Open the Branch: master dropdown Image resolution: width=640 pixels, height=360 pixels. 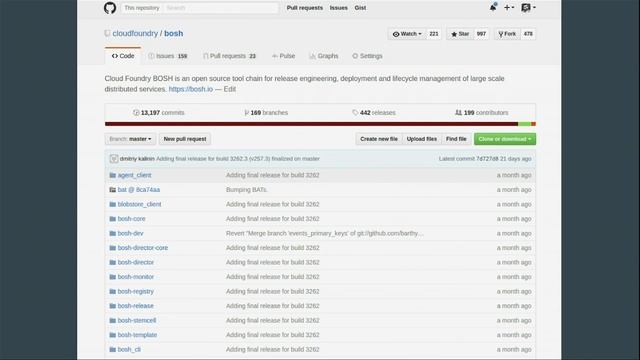point(130,139)
